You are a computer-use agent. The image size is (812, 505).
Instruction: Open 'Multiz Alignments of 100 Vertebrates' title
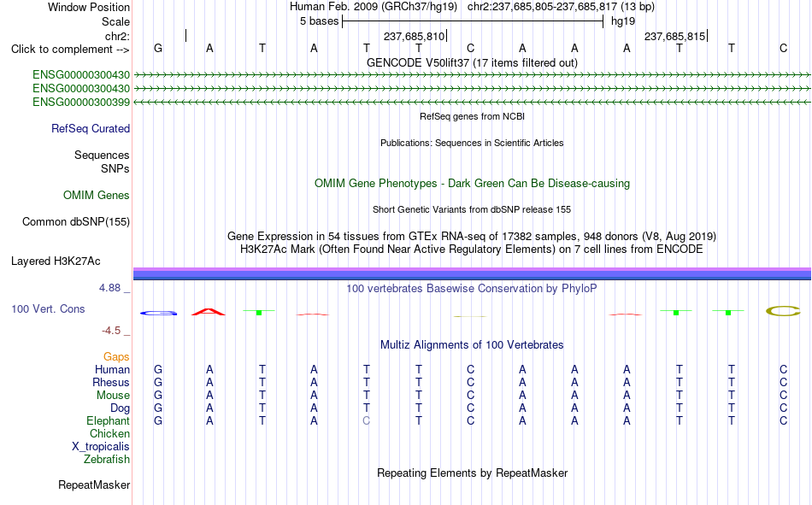(x=472, y=345)
